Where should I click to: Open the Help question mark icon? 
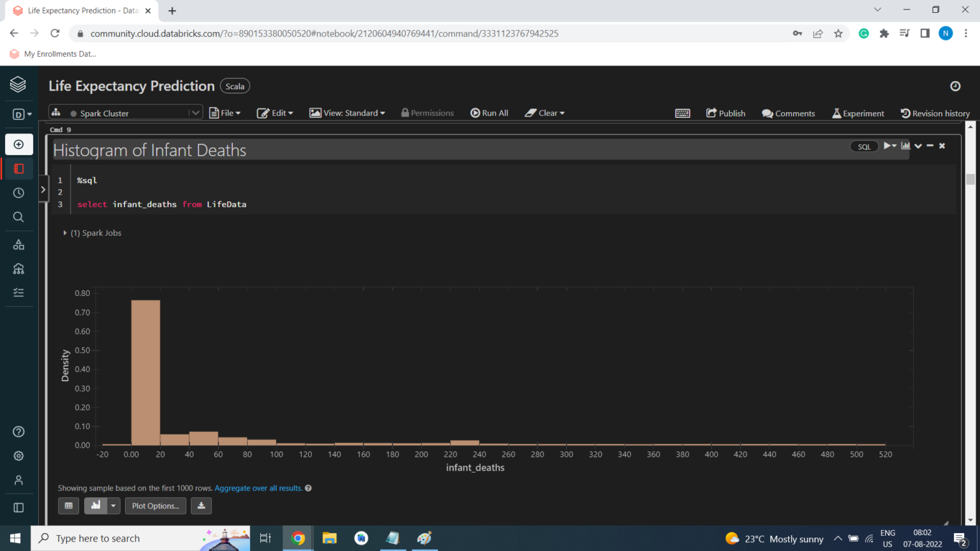19,432
